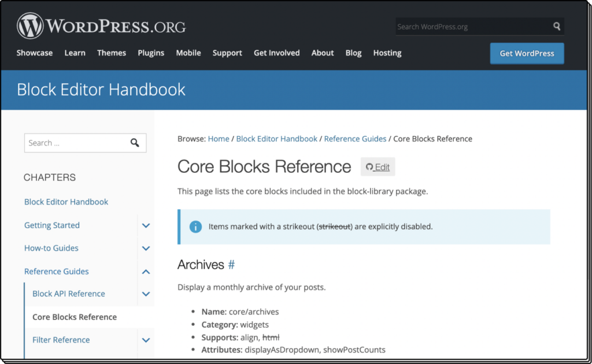The image size is (592, 364).
Task: Open the Plugins menu item
Action: click(x=151, y=53)
